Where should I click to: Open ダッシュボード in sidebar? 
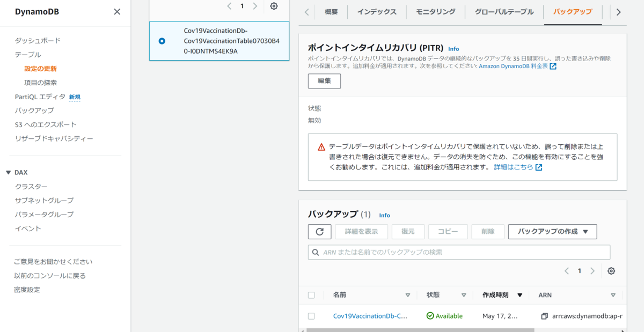coord(38,41)
